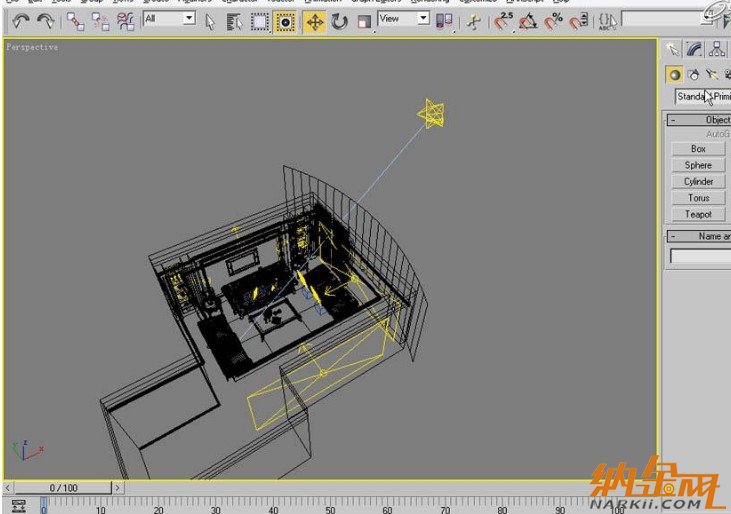This screenshot has height=514, width=731.
Task: Activate the Select and Move tool
Action: pos(314,21)
